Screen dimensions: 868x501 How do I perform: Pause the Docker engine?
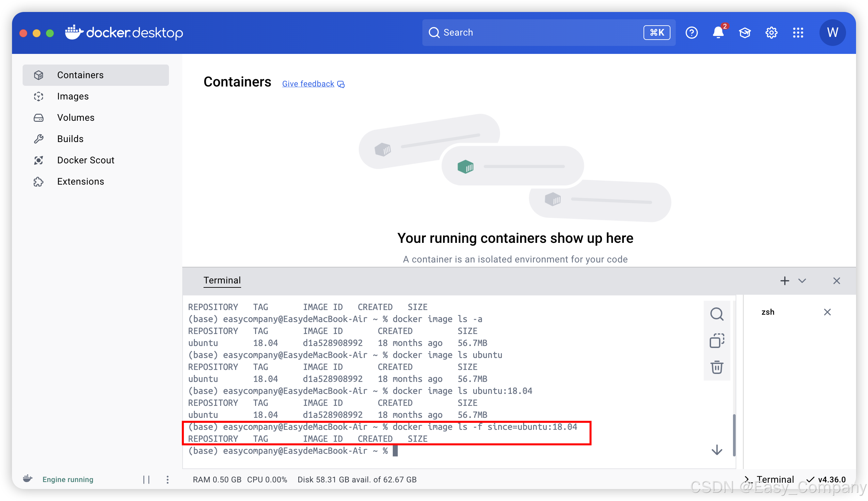click(146, 479)
